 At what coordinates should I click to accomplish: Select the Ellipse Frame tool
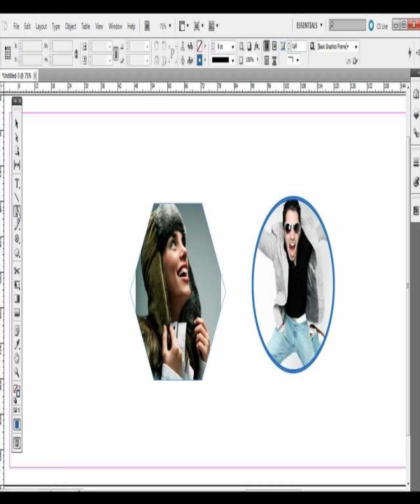pos(17,239)
